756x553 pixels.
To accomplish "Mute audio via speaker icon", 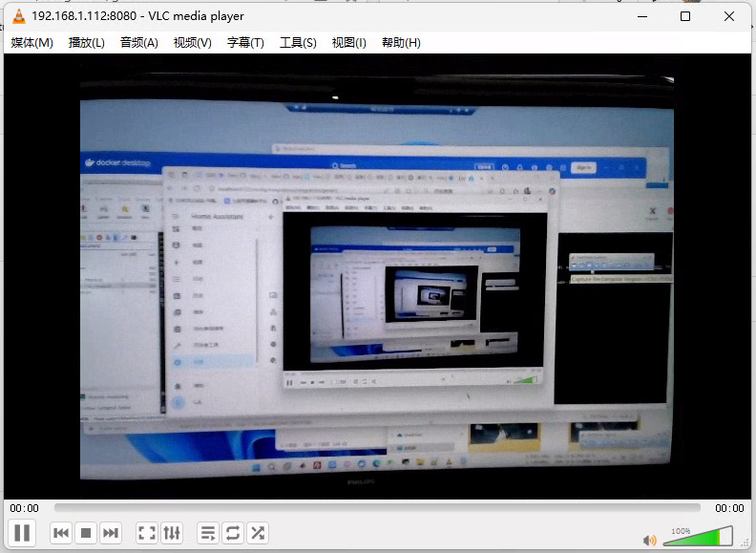I will [x=650, y=540].
